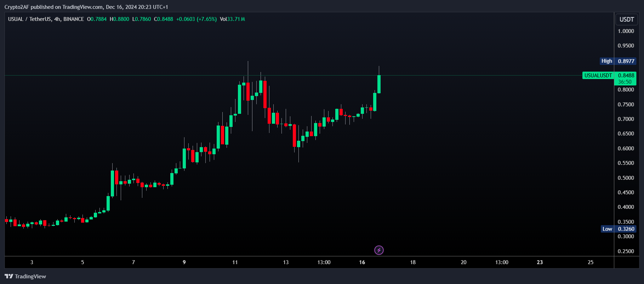Click the 0.5000 price axis label
Viewport: 644px width, 284px height.
pyautogui.click(x=626, y=178)
